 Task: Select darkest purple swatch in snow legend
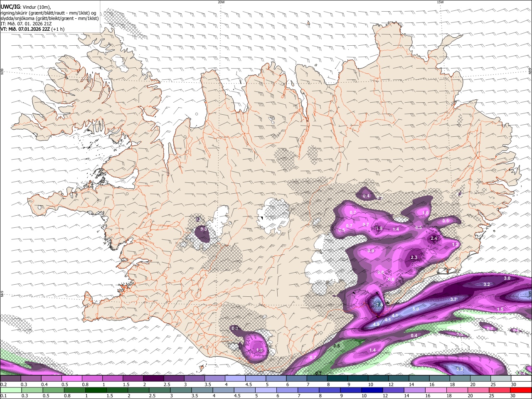point(153,379)
